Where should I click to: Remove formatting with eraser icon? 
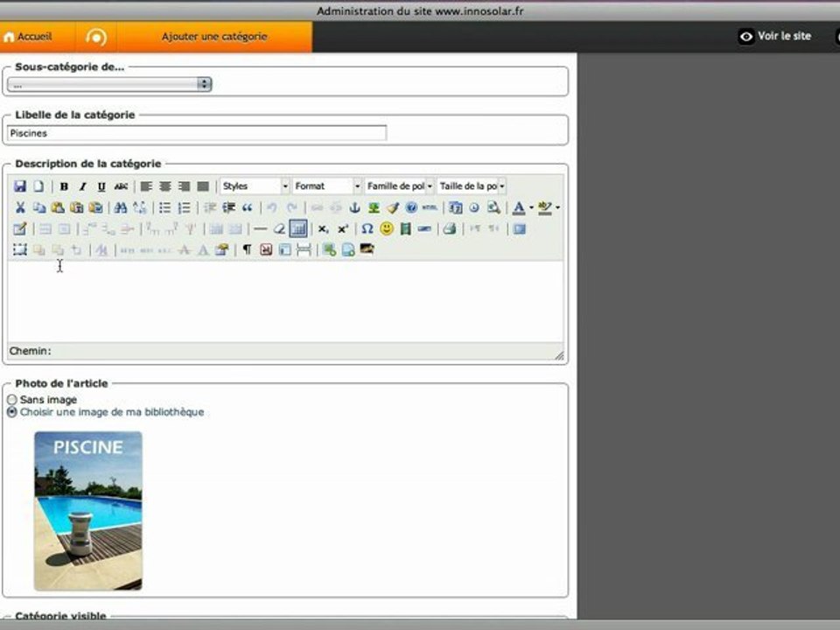(x=279, y=228)
